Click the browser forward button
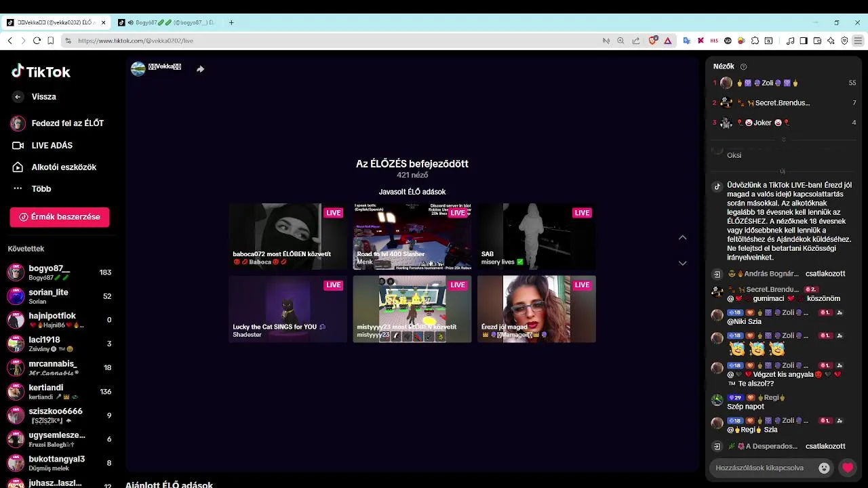868x488 pixels. tap(23, 41)
